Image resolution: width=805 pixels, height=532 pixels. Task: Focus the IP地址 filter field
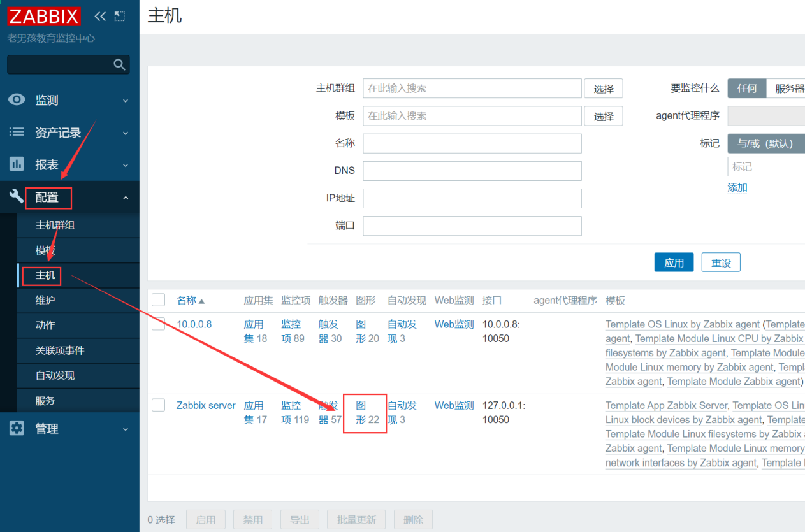[x=472, y=198]
